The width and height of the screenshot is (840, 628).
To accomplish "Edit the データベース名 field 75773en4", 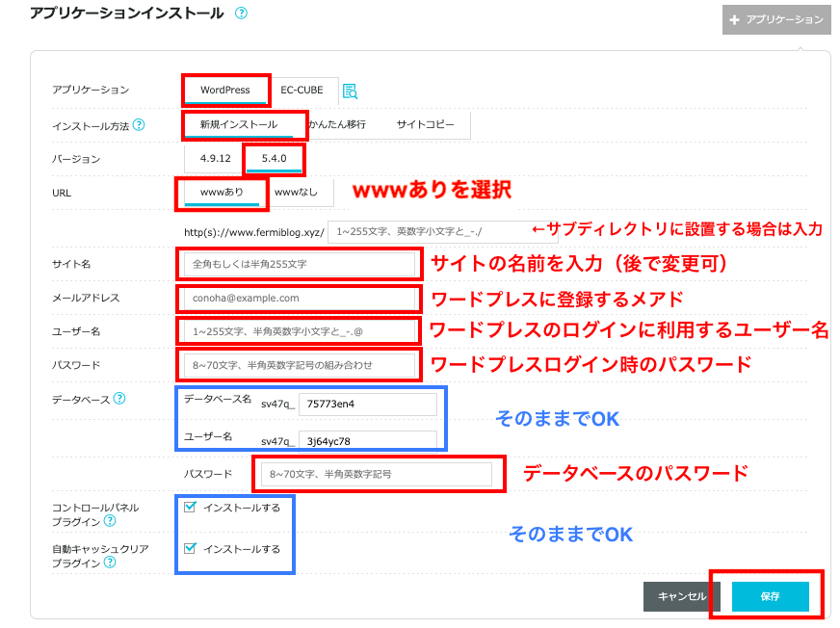I will tap(368, 404).
